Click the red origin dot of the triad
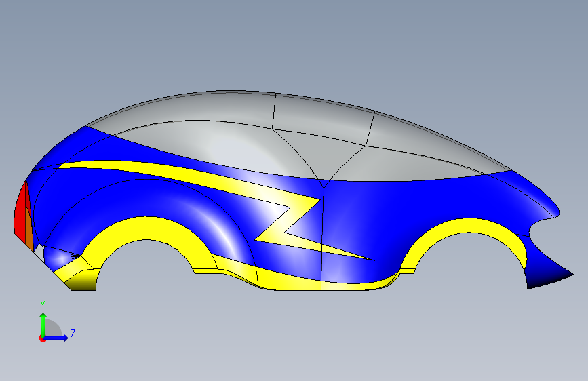 tap(41, 339)
